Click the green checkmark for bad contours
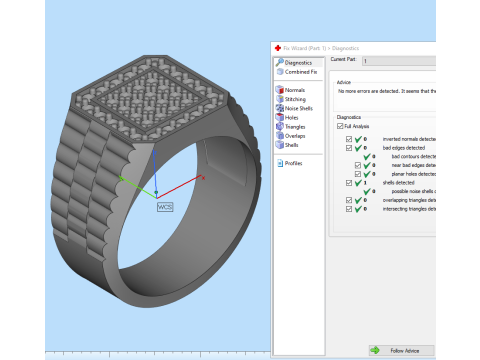Viewport: 480px width, 360px height. (367, 156)
